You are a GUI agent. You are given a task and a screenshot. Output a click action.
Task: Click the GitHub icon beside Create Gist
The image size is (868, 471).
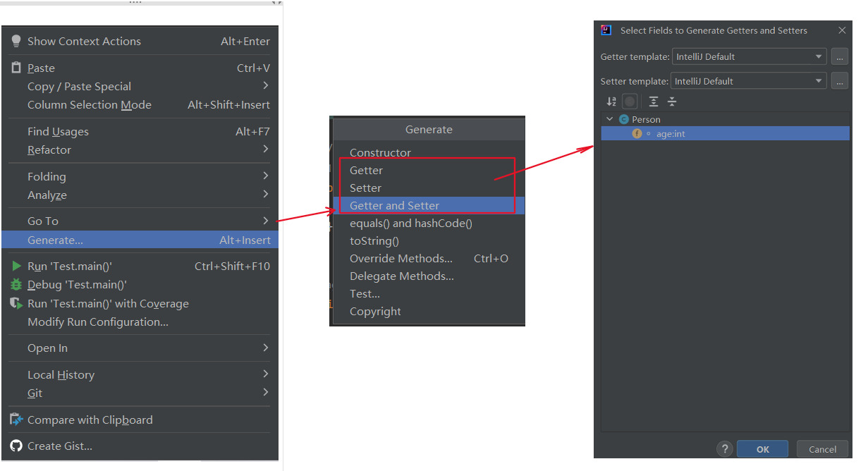(16, 446)
